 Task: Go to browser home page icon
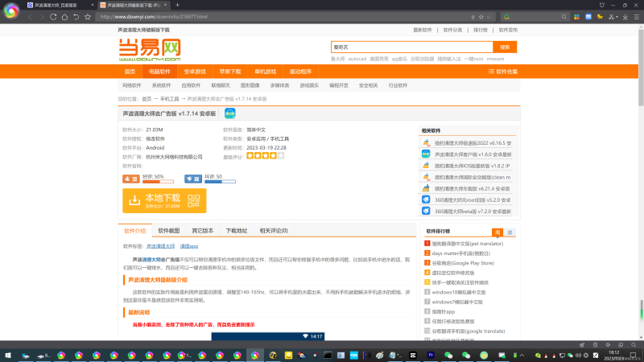pos(64,17)
